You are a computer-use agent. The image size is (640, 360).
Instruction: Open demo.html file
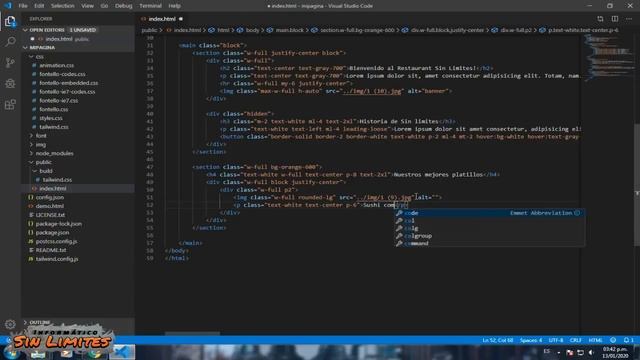[x=49, y=206]
